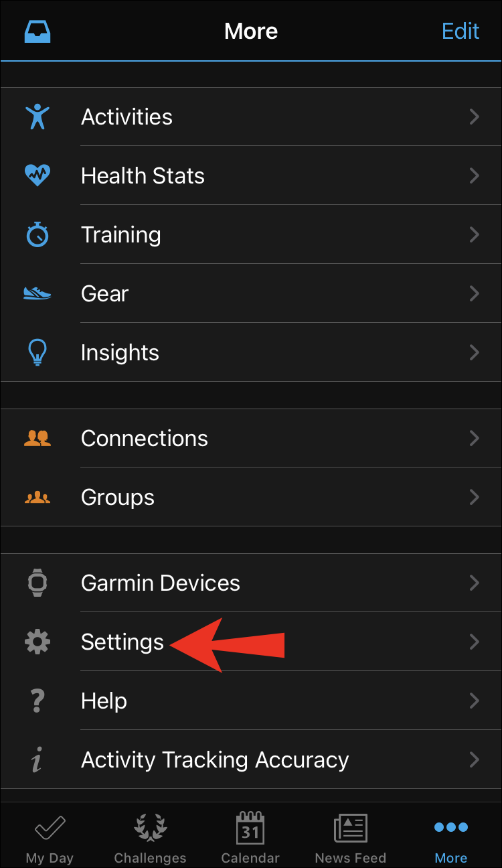The width and height of the screenshot is (502, 868).
Task: Tap the Settings cog icon
Action: pyautogui.click(x=37, y=642)
